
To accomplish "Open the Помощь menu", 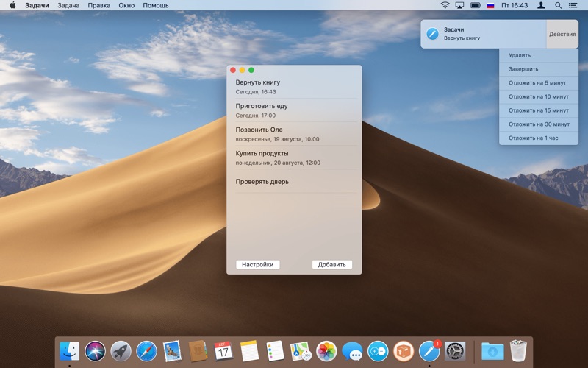I will 156,5.
